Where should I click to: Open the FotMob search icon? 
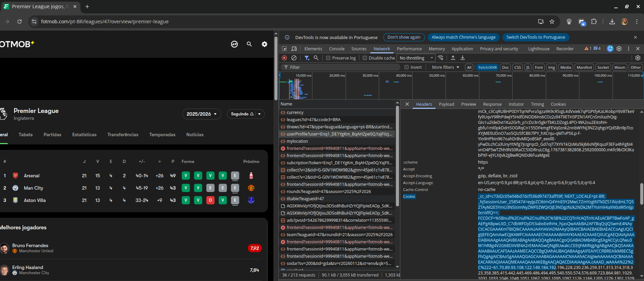coord(249,44)
